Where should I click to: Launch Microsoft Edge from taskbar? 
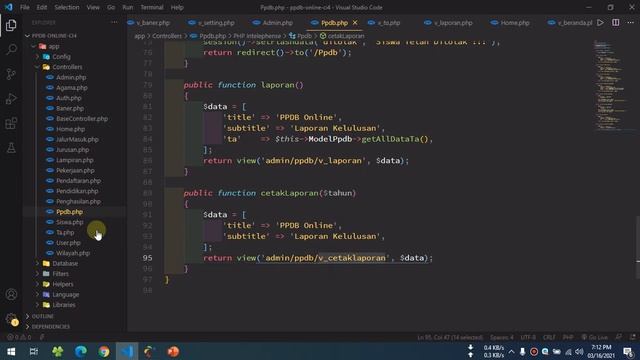80,351
